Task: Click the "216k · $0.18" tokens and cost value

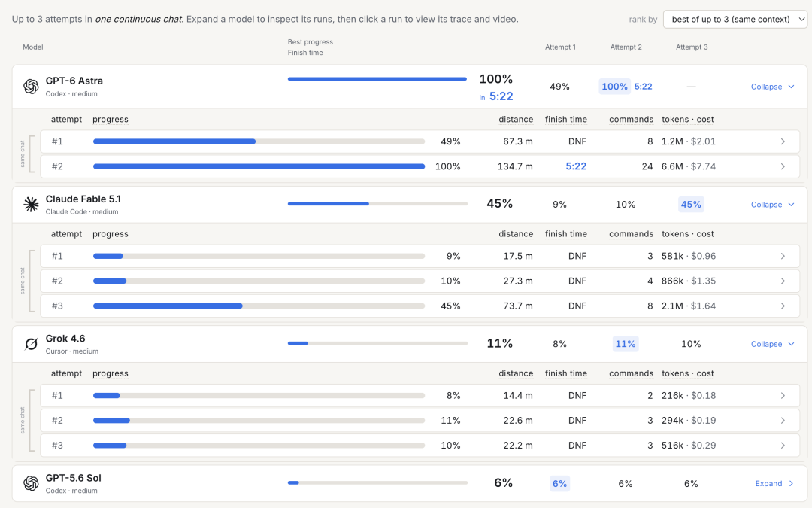Action: [x=689, y=396]
